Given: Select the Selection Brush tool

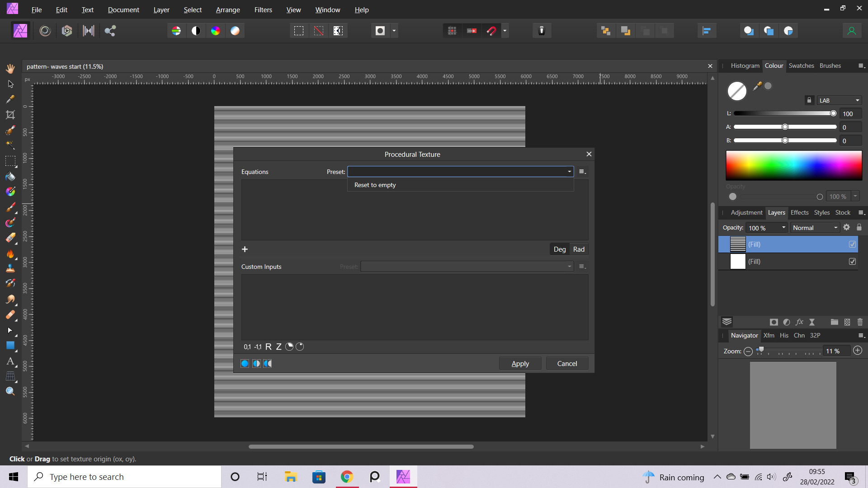Looking at the screenshot, I should tap(10, 130).
